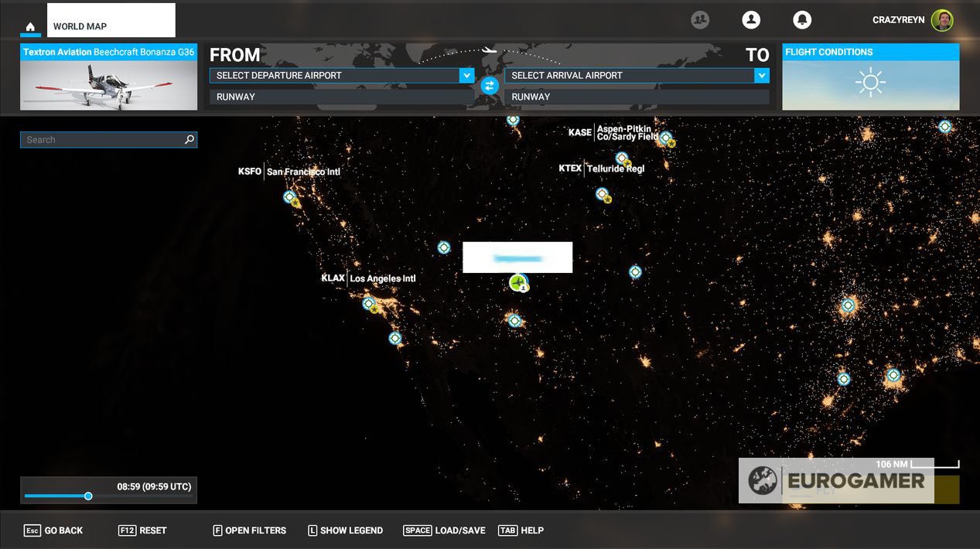Click the time of day slider handle
980x549 pixels.
tap(88, 496)
